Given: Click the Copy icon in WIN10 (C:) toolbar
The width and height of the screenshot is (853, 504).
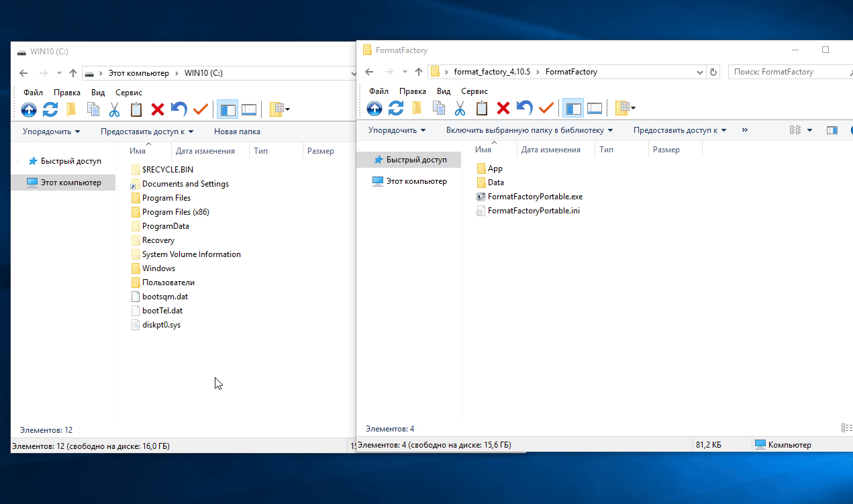Looking at the screenshot, I should point(93,109).
